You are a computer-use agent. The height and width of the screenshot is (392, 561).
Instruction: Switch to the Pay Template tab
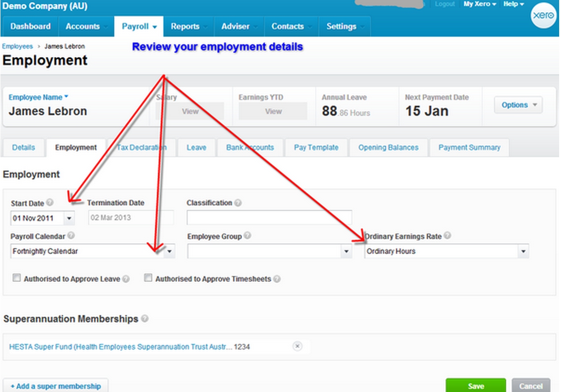click(x=316, y=148)
